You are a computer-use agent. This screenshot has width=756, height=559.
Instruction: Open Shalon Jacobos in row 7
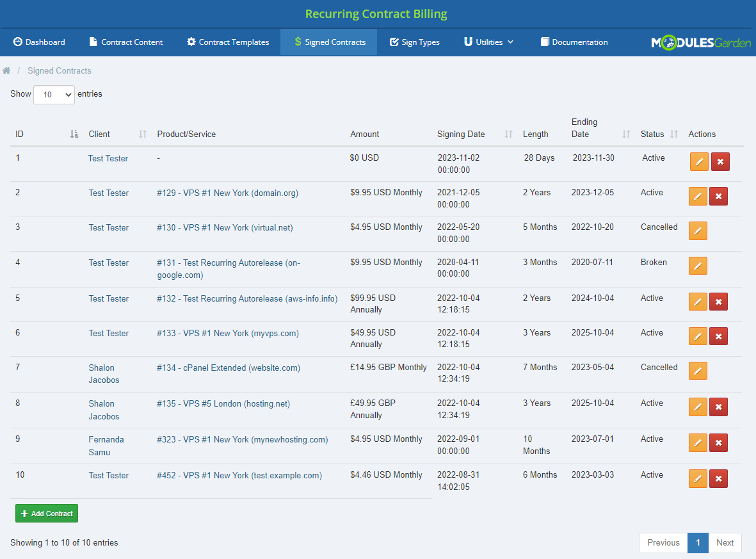click(x=104, y=374)
